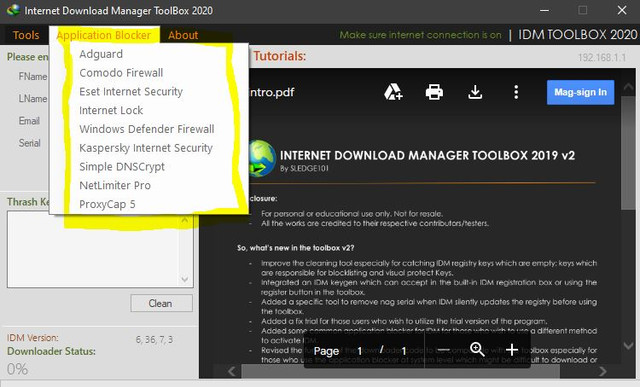Select Adguard from the blocker list
640x387 pixels.
click(x=101, y=54)
